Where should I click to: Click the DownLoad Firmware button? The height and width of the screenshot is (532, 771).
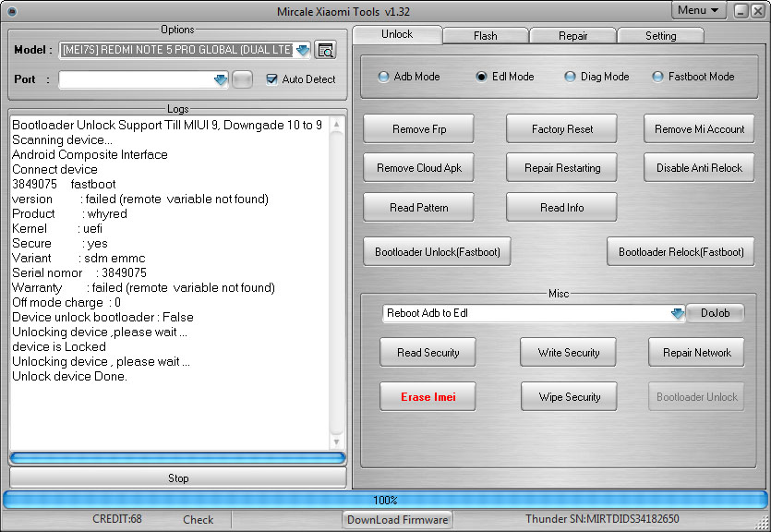coord(397,520)
